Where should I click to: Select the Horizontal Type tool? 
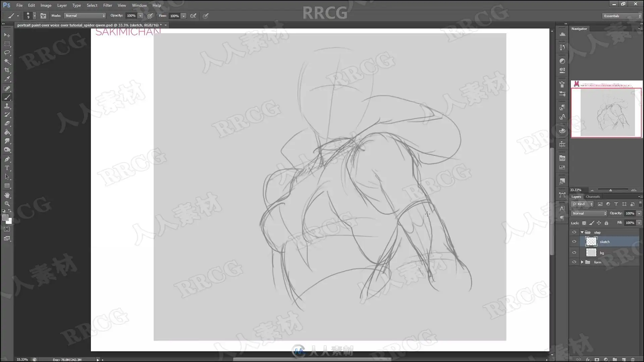point(7,168)
